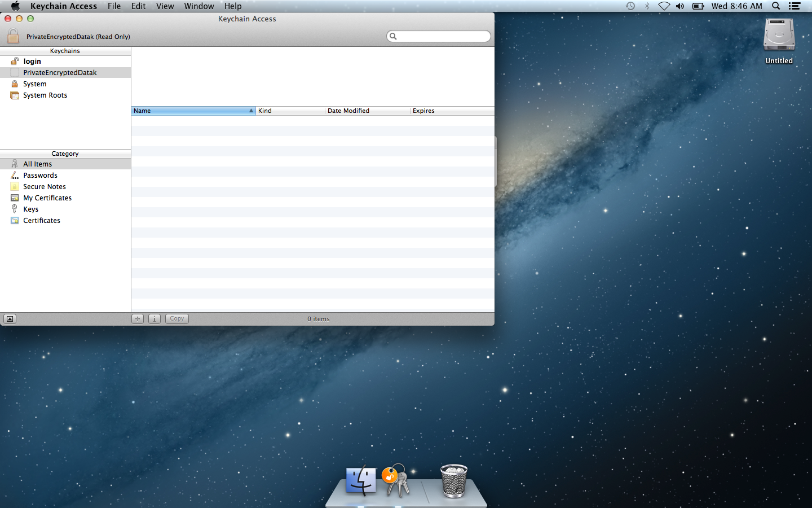
Task: Sort items by Date Modified column
Action: (x=368, y=111)
